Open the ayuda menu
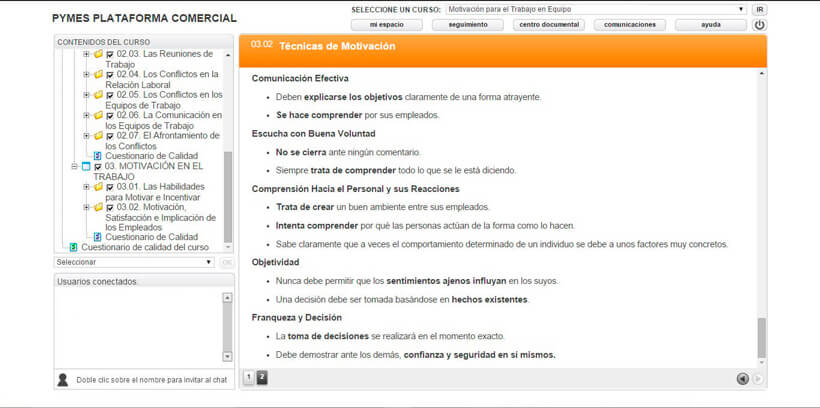 pyautogui.click(x=711, y=25)
